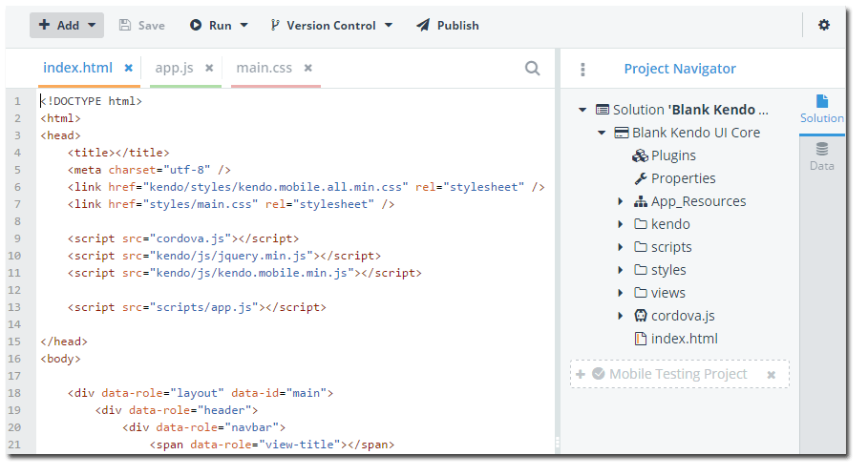Open the Plugins item

pos(673,155)
